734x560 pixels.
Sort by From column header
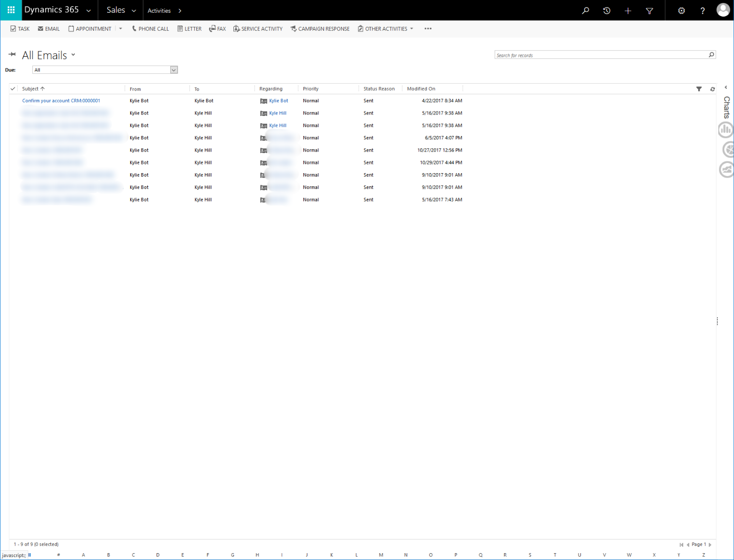coord(135,89)
